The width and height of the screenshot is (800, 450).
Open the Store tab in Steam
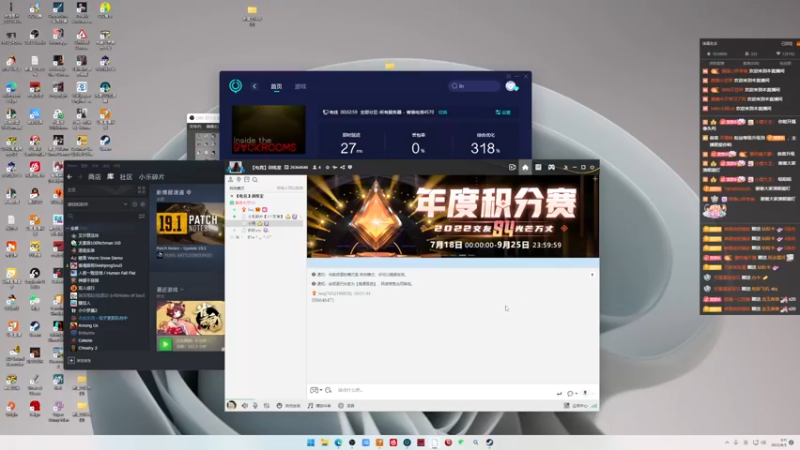coord(94,177)
